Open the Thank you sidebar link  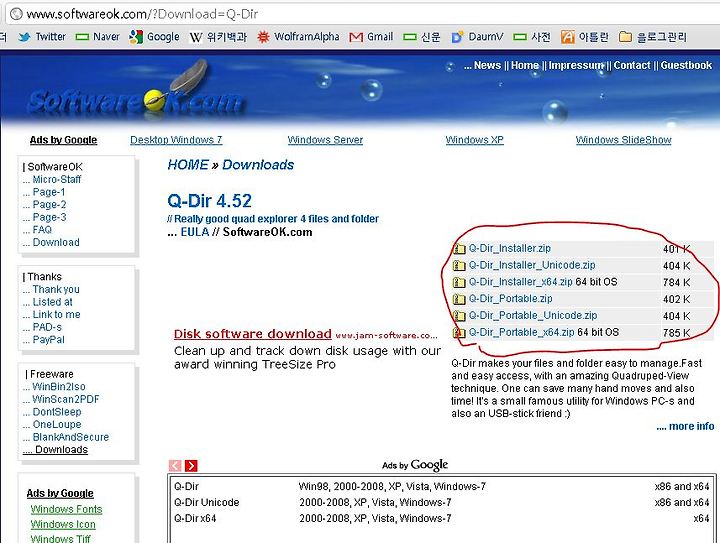coord(56,290)
